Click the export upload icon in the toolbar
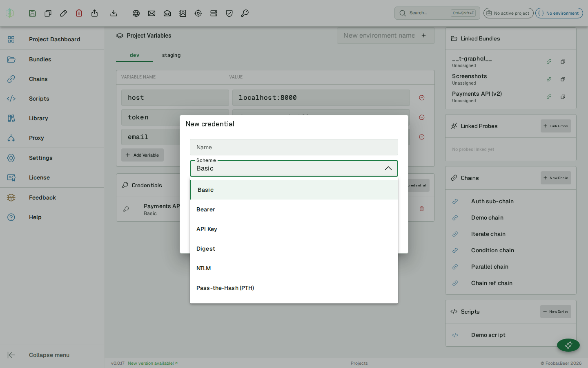 point(95,13)
